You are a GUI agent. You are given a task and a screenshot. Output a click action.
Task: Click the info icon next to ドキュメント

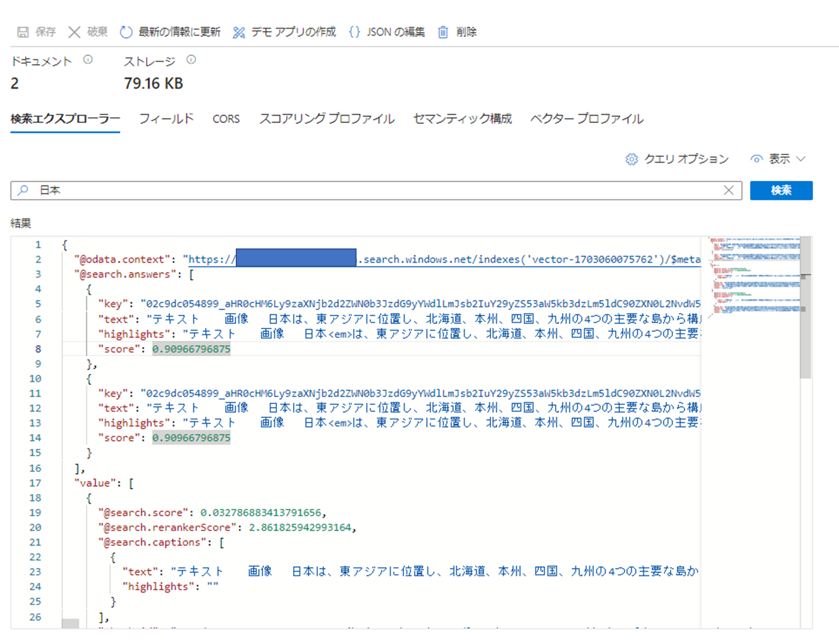(x=88, y=60)
